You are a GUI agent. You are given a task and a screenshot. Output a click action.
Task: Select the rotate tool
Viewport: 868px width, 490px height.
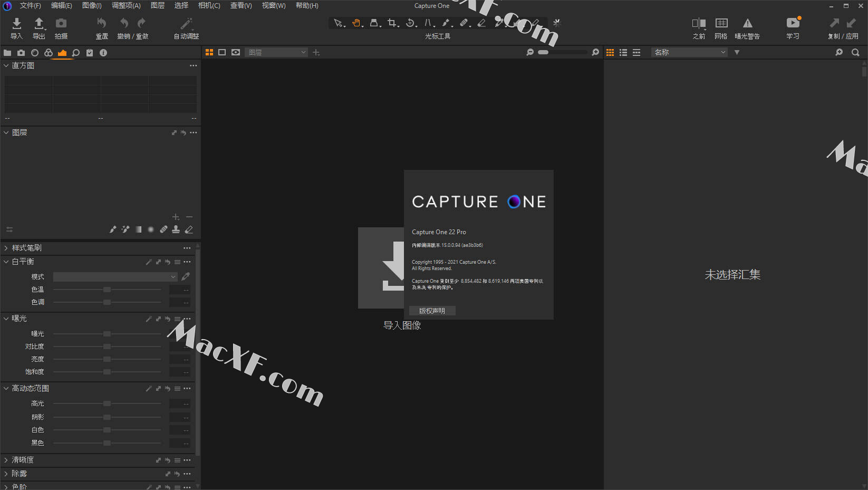pos(411,23)
